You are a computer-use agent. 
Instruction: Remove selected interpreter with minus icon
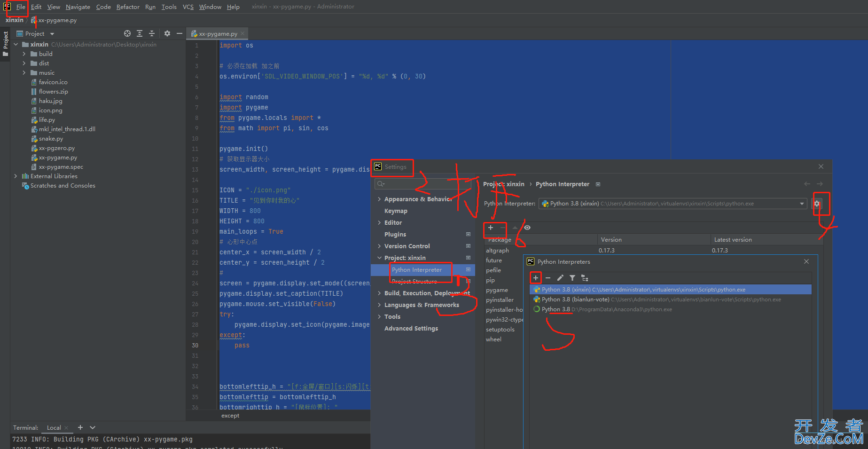pyautogui.click(x=548, y=278)
